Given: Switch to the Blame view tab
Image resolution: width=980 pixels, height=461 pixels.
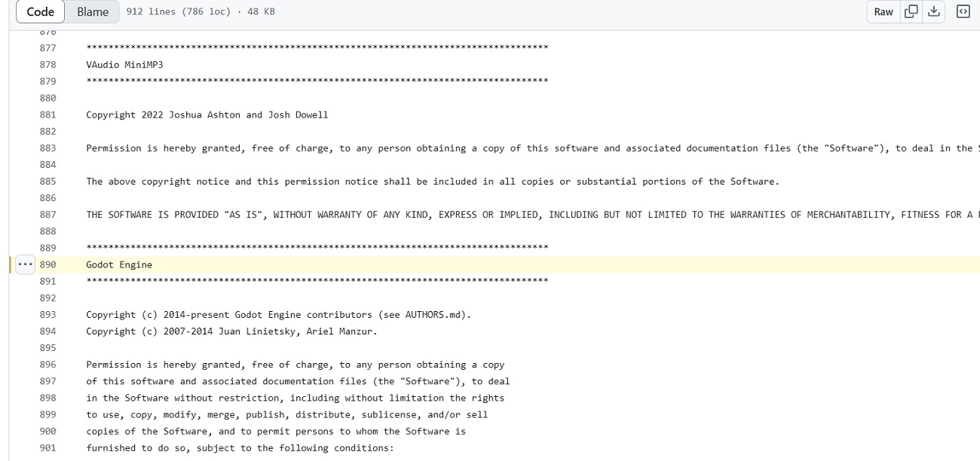Looking at the screenshot, I should pos(93,11).
